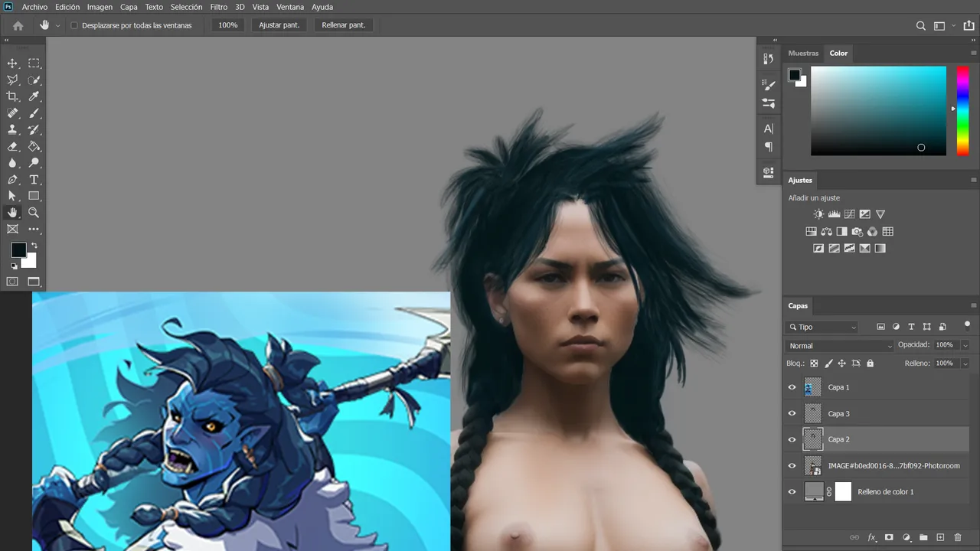This screenshot has width=980, height=551.
Task: Select the Paint Bucket tool
Action: 34,146
